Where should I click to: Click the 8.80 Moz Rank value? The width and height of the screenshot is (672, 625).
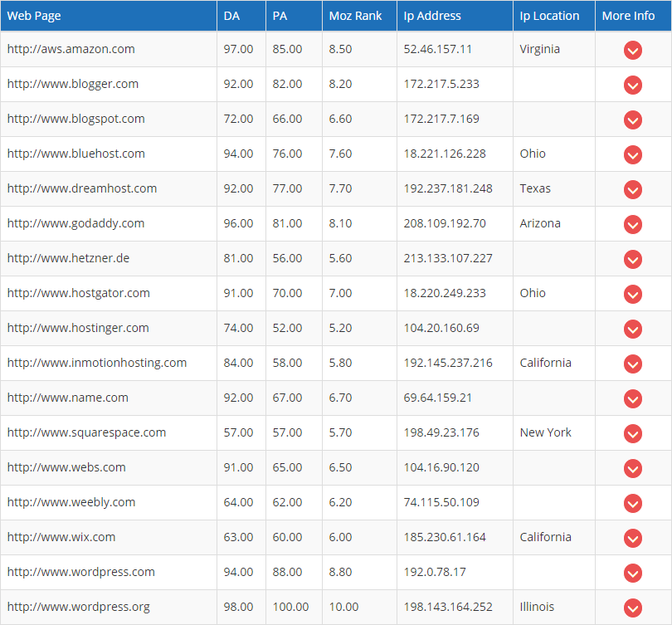click(340, 572)
